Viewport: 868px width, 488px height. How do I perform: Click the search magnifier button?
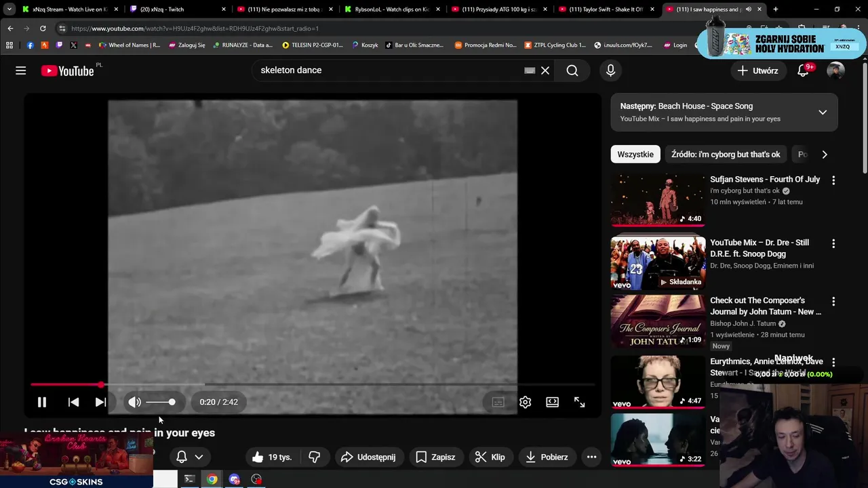(x=572, y=70)
